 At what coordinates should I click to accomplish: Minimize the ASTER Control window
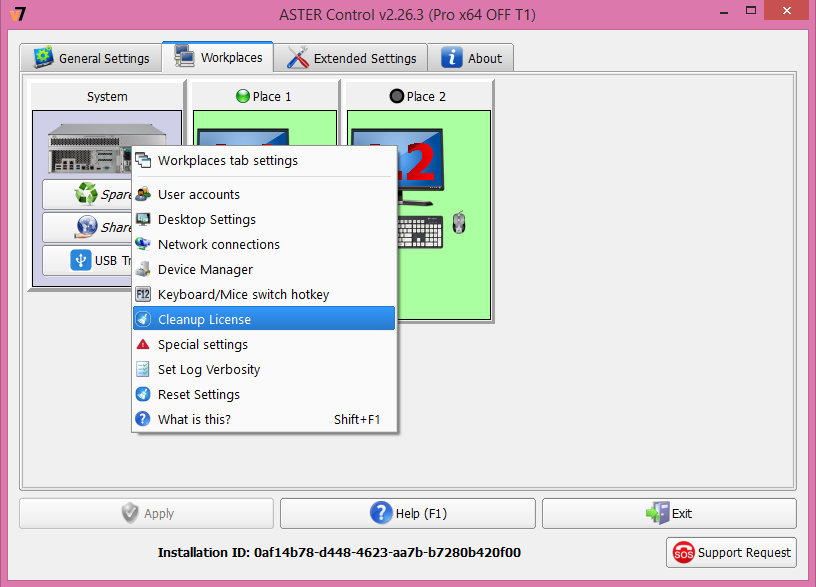point(724,11)
